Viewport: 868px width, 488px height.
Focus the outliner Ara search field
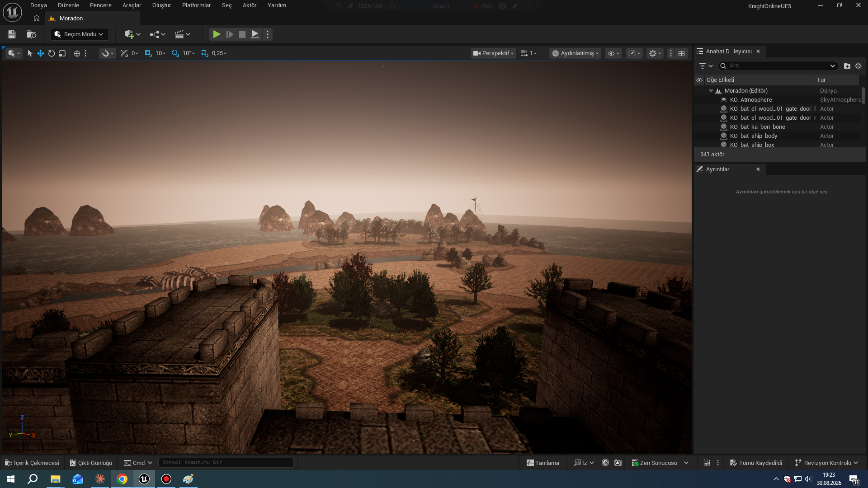(x=778, y=66)
